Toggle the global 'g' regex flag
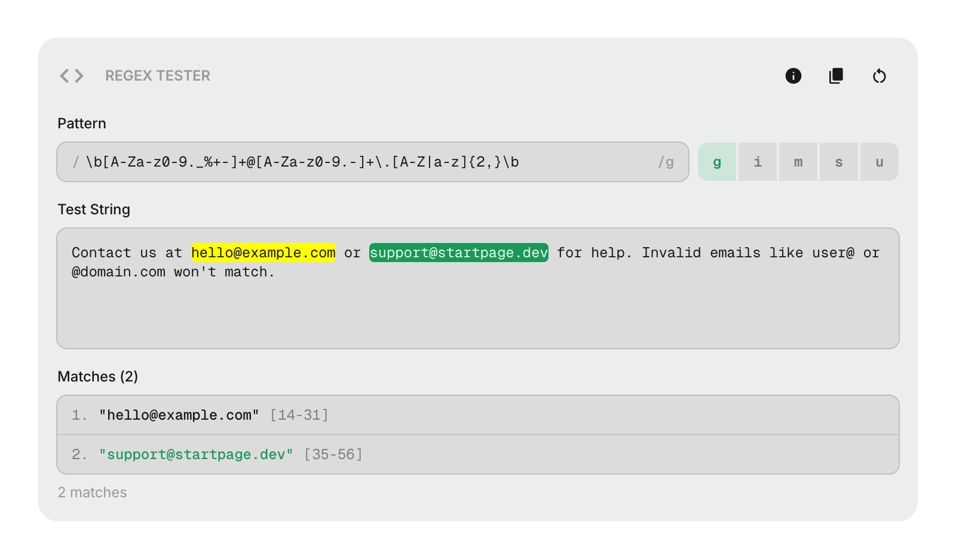The image size is (956, 560). pyautogui.click(x=717, y=162)
